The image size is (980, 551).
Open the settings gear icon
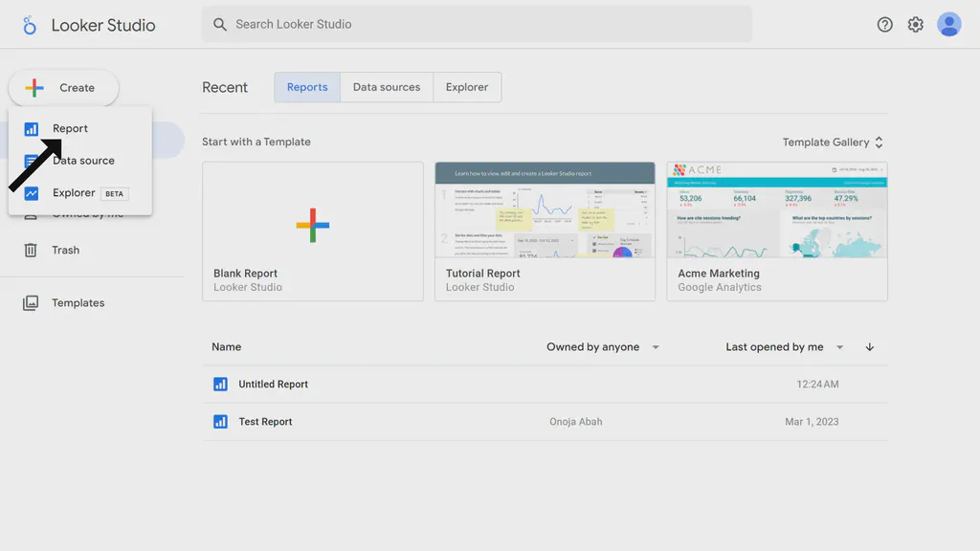click(915, 25)
